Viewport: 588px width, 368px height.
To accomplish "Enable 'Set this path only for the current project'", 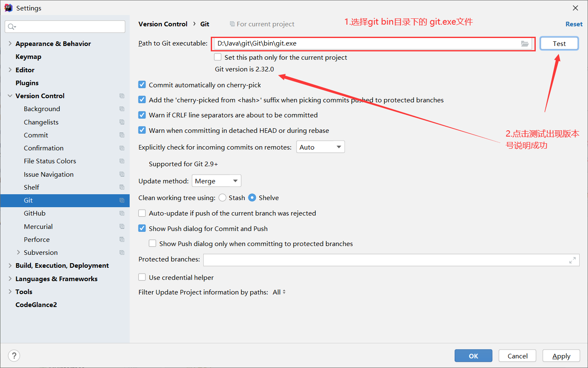I will [217, 57].
